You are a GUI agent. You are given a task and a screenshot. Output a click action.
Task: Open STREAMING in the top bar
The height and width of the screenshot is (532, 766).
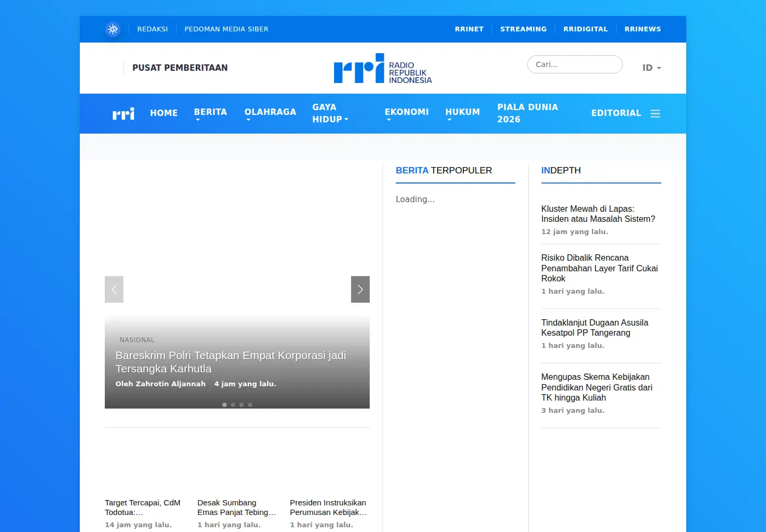click(523, 29)
